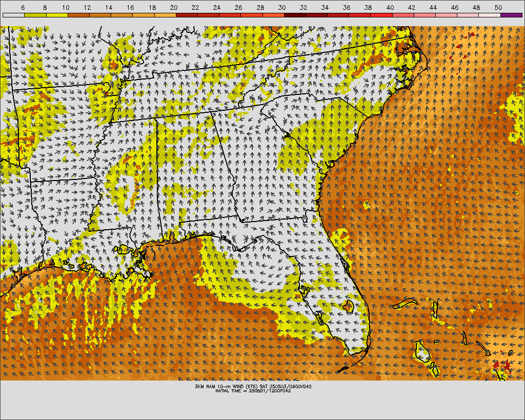Select the pale pink swatch between 46 and 48
Viewport: 525px width, 420px height.
468,15
